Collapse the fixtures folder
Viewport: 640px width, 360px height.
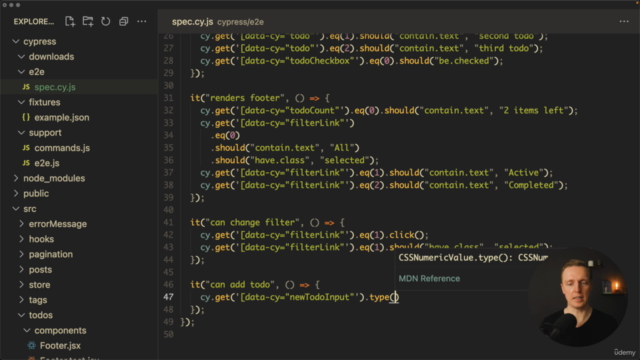coord(21,102)
